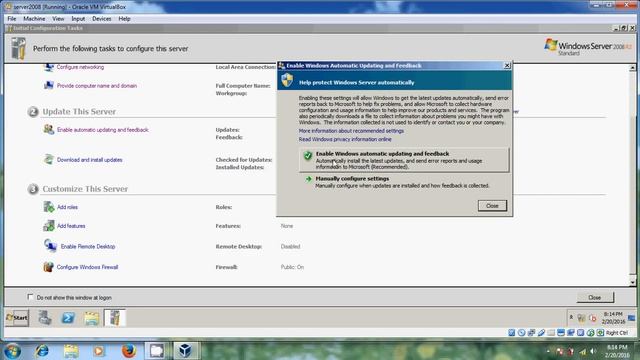Launch Firefox from host taskbar
Image resolution: width=640 pixels, height=360 pixels.
point(129,351)
